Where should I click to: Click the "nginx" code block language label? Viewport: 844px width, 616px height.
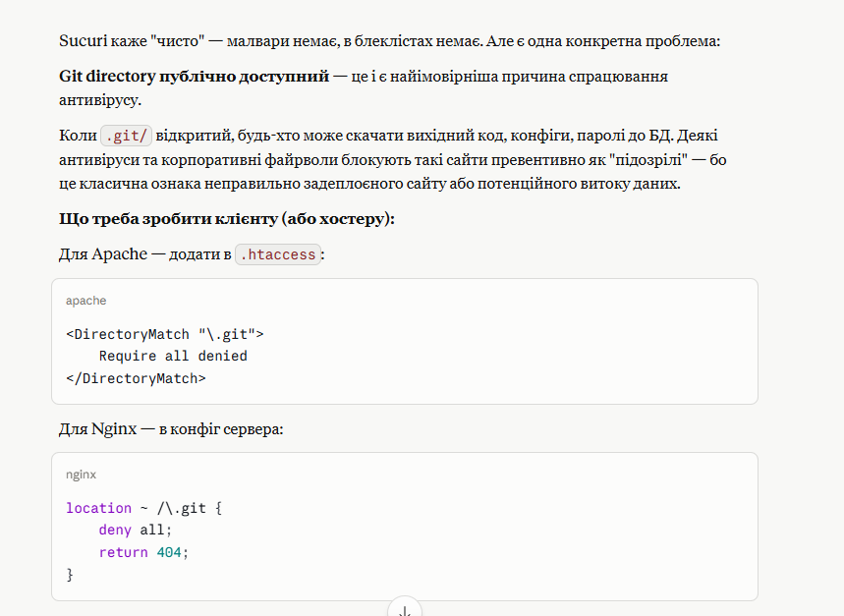click(82, 475)
